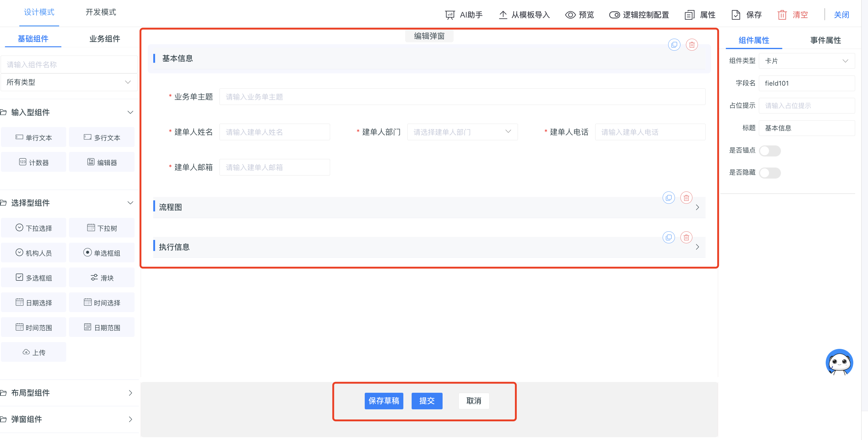Delete the 流程图 section
The image size is (868, 440).
tap(686, 198)
